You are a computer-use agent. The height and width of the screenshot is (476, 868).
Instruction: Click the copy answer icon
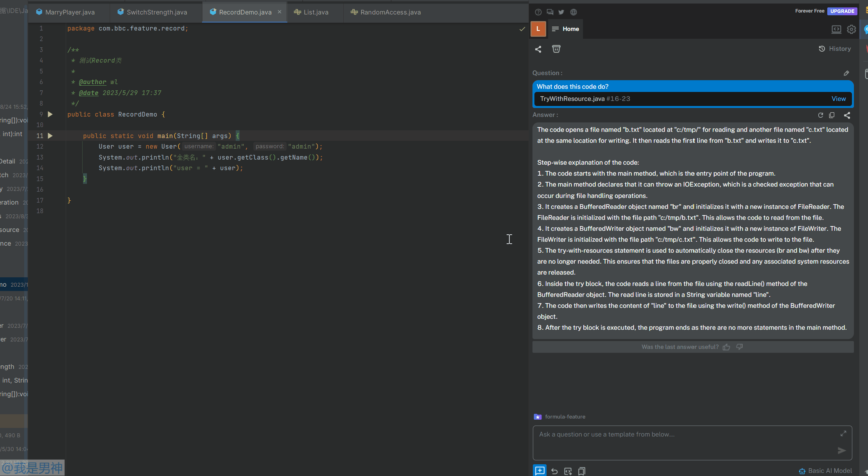coord(832,115)
